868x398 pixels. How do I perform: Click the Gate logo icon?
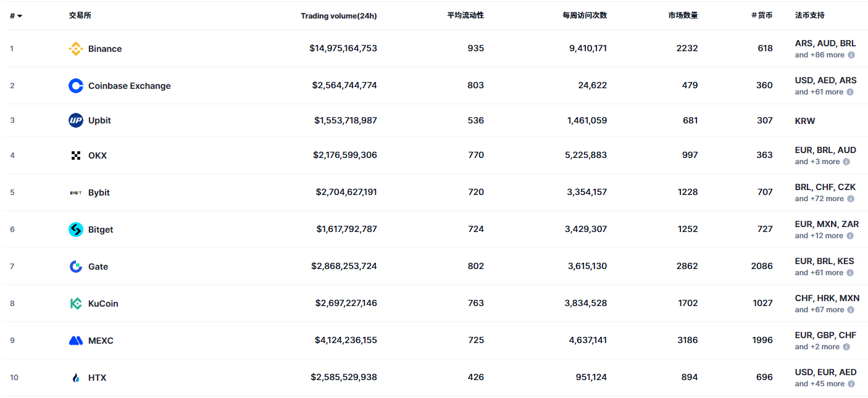click(x=76, y=267)
